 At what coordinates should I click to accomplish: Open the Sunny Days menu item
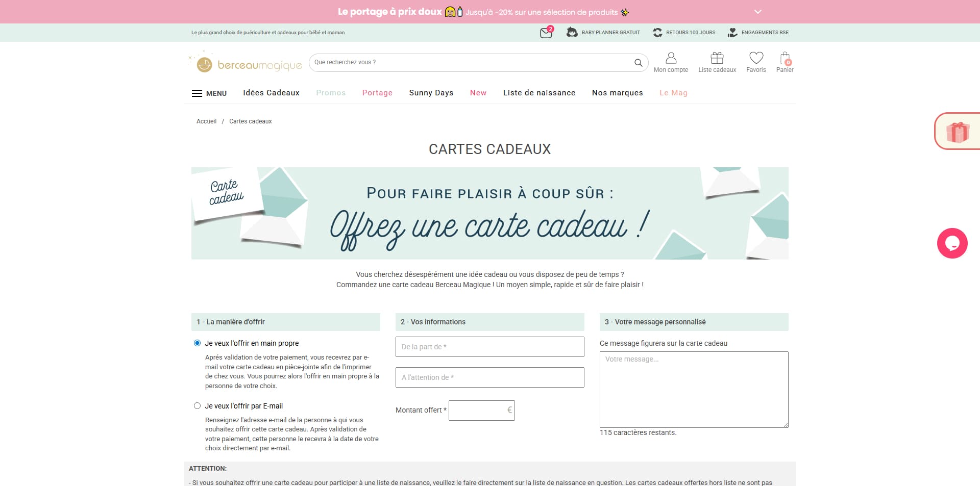(431, 93)
